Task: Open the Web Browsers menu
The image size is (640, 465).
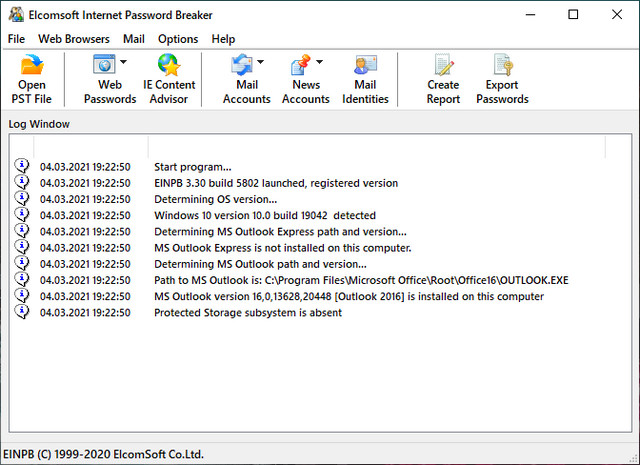Action: (x=74, y=39)
